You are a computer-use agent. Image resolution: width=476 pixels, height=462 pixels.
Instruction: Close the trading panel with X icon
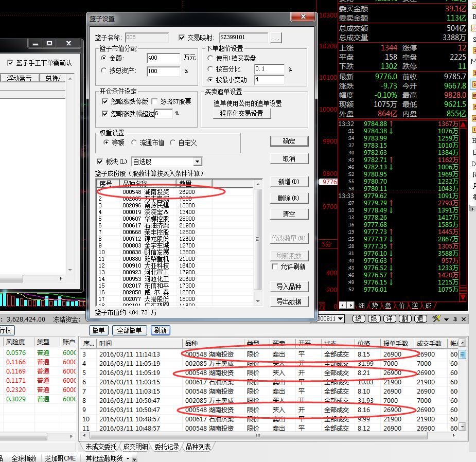[464, 319]
